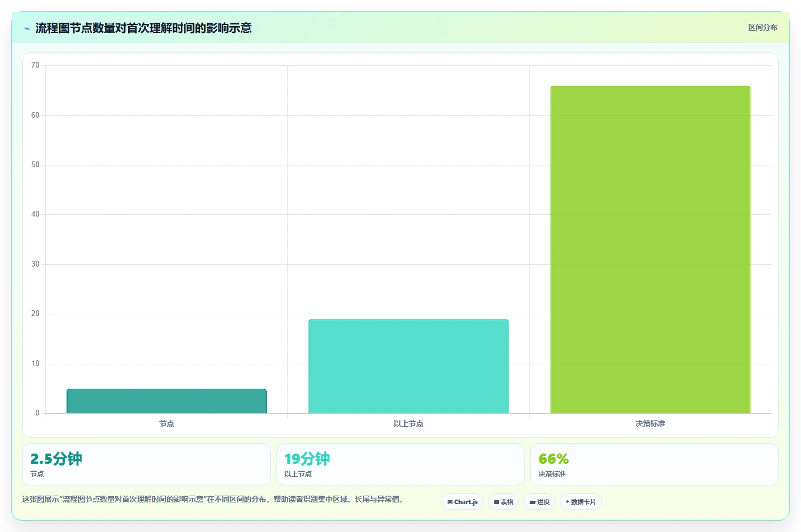This screenshot has height=532, width=801.
Task: Select the 数据卡片 pill tag
Action: [x=581, y=502]
